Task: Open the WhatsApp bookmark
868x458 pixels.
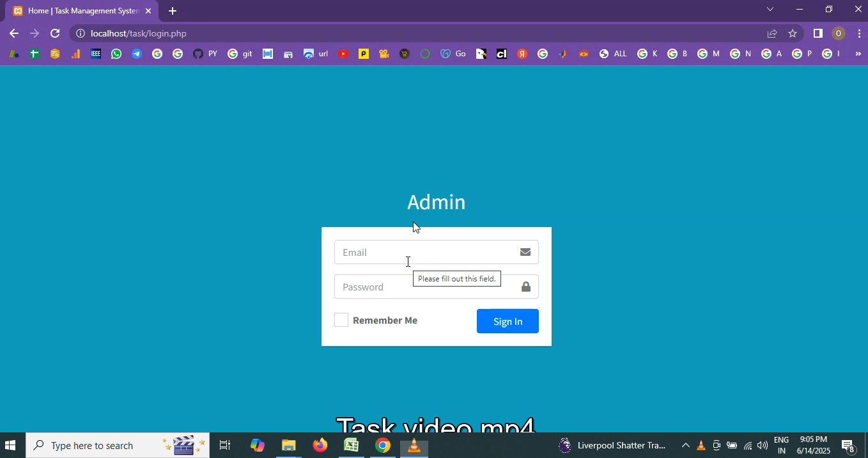Action: pyautogui.click(x=116, y=54)
